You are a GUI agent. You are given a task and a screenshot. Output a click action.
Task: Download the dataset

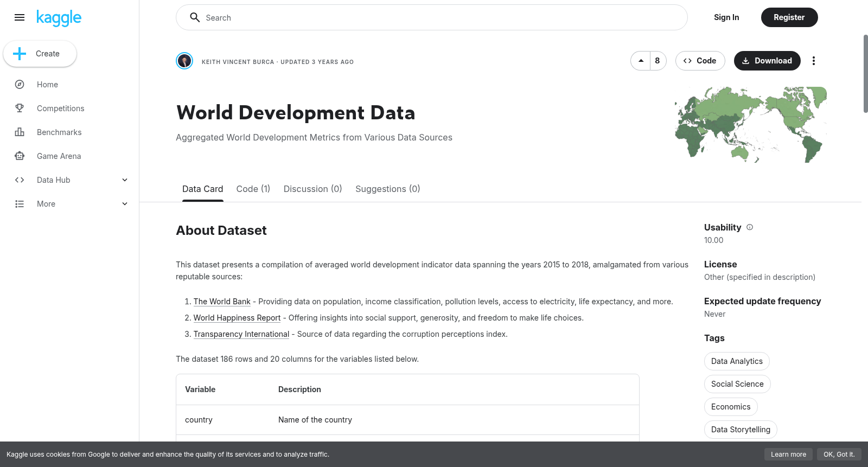click(x=767, y=61)
